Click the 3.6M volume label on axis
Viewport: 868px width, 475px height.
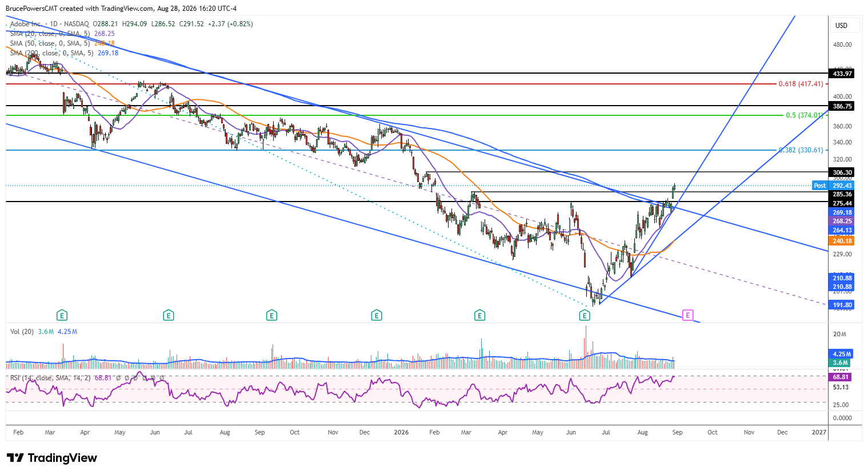[x=839, y=363]
